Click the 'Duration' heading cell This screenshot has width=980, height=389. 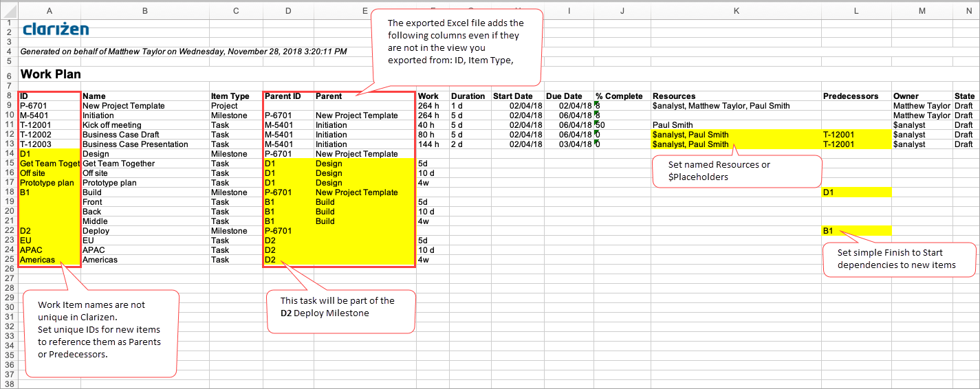470,96
